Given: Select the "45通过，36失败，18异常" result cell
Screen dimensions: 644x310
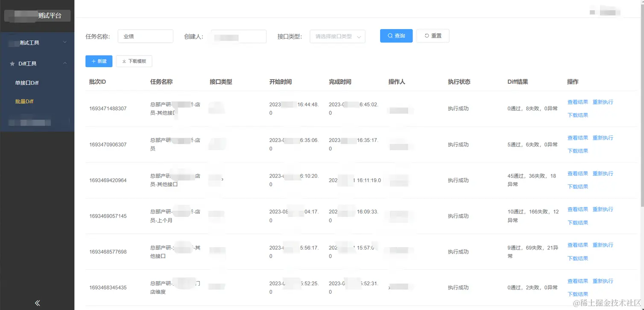Looking at the screenshot, I should tap(532, 180).
